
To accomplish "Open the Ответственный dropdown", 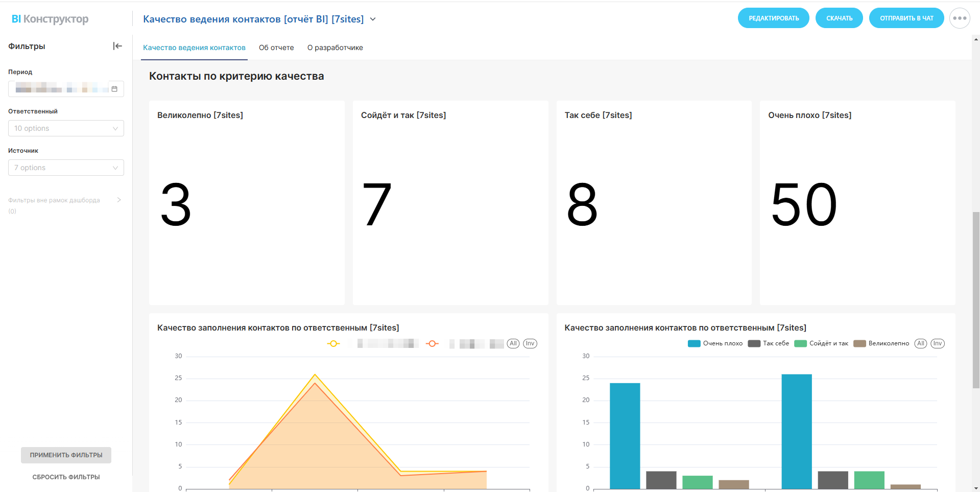I will pos(66,128).
